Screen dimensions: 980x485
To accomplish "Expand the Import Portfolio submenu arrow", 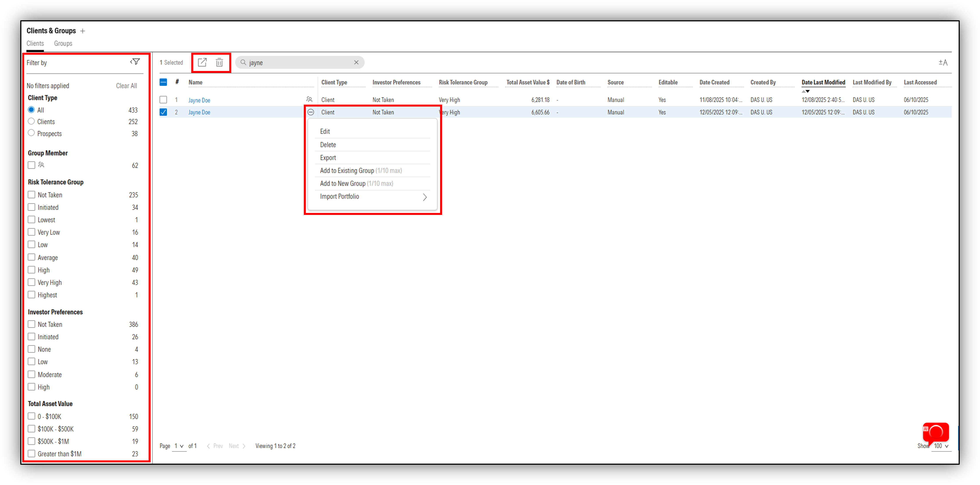I will [425, 197].
